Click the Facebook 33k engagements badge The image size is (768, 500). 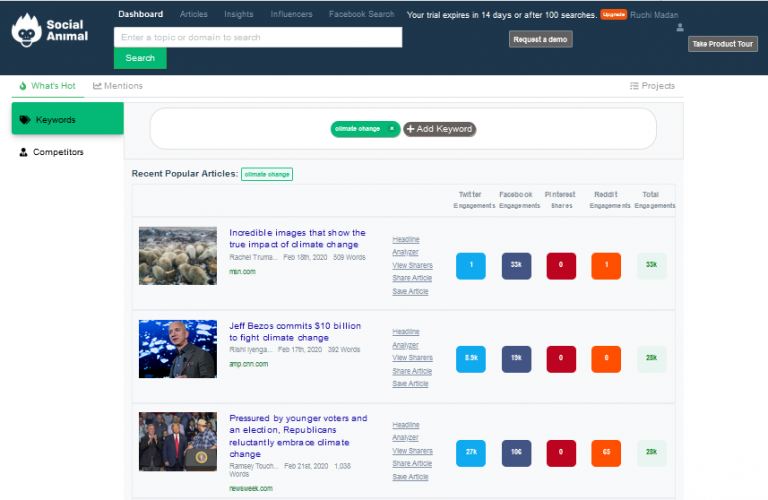tap(516, 265)
